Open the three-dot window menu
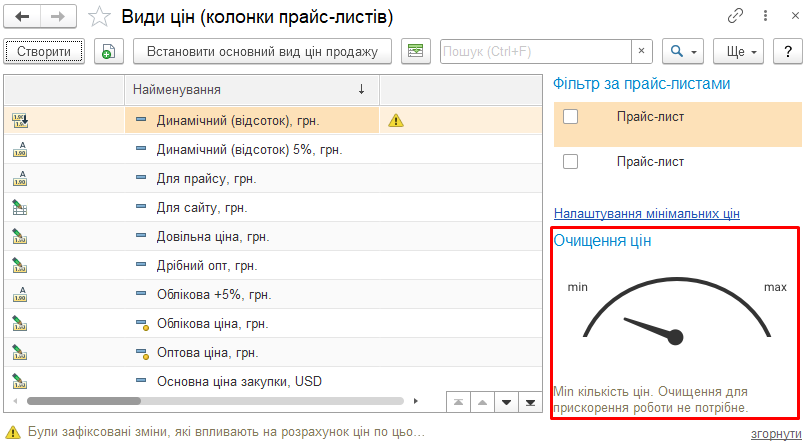Viewport: 810px width, 448px height. 766,16
